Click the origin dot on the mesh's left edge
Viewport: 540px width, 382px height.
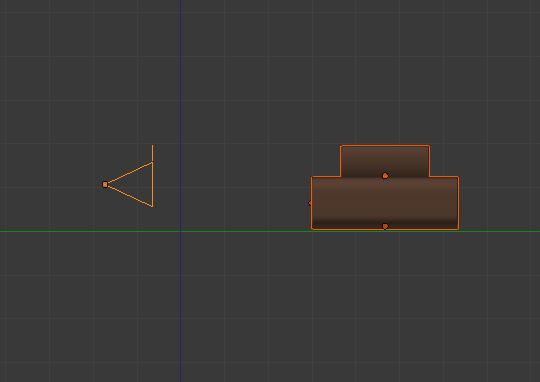pyautogui.click(x=310, y=203)
